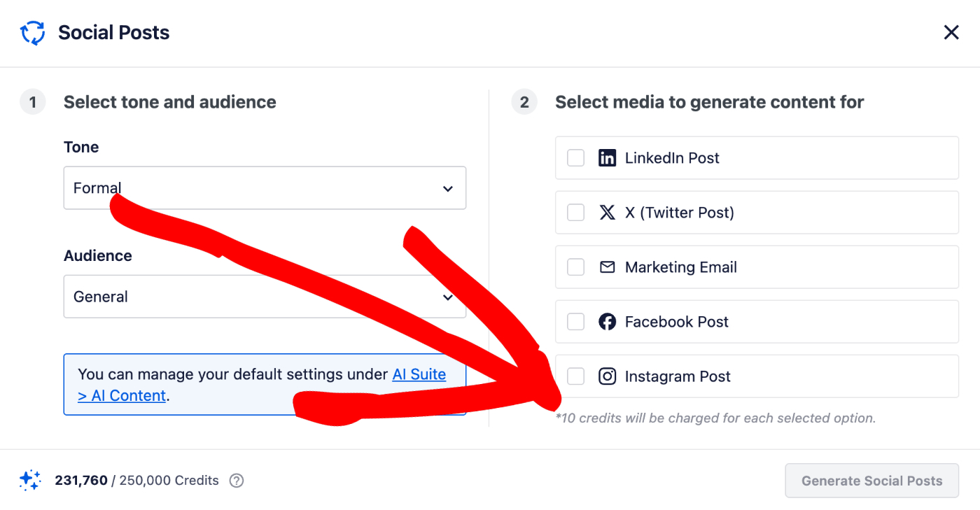The image size is (980, 510).
Task: Click the Instagram Post option row
Action: click(757, 376)
